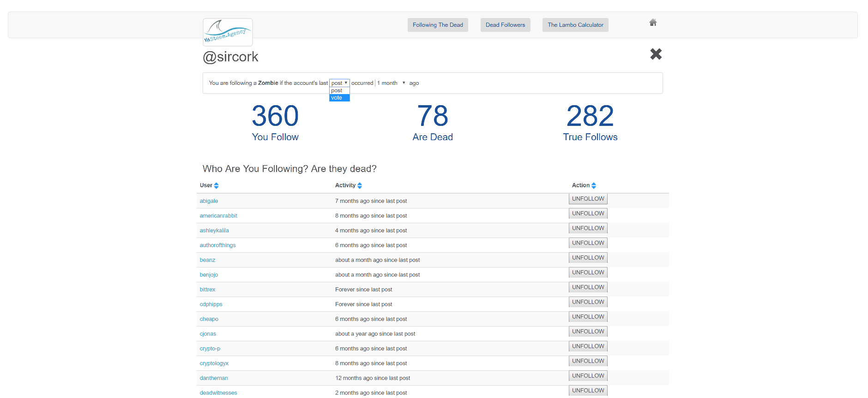The width and height of the screenshot is (868, 398).
Task: Go to the home icon
Action: pyautogui.click(x=653, y=23)
